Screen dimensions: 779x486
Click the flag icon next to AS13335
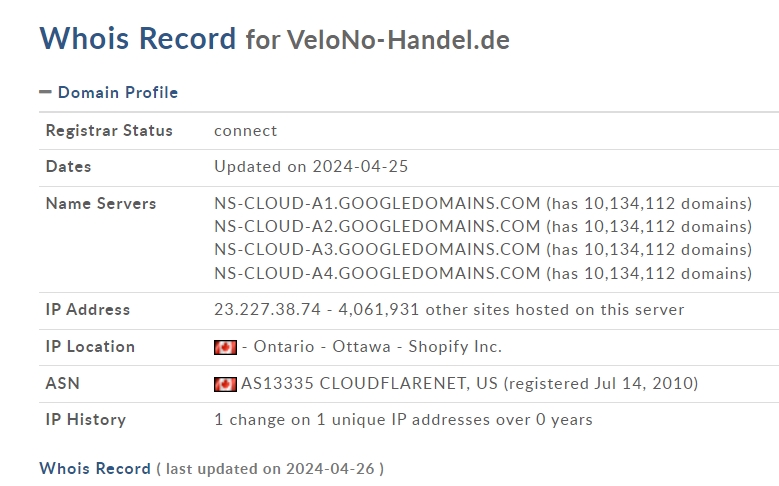(x=225, y=384)
